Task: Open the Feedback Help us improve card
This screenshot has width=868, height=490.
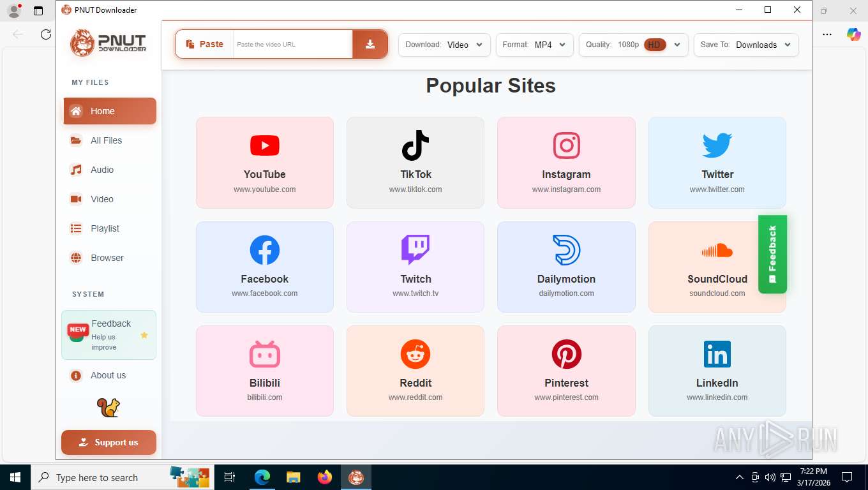Action: 108,335
